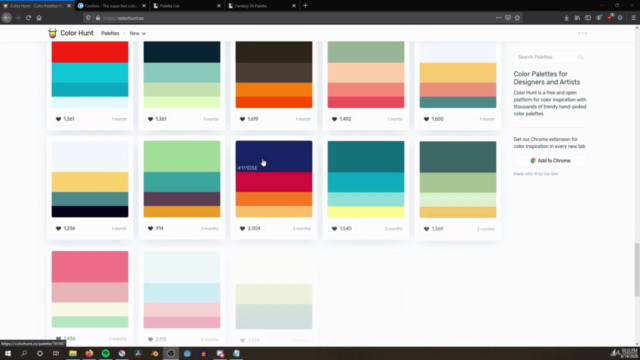Viewport: 640px width, 360px height.
Task: Click the taskbar search icon
Action: pyautogui.click(x=24, y=353)
